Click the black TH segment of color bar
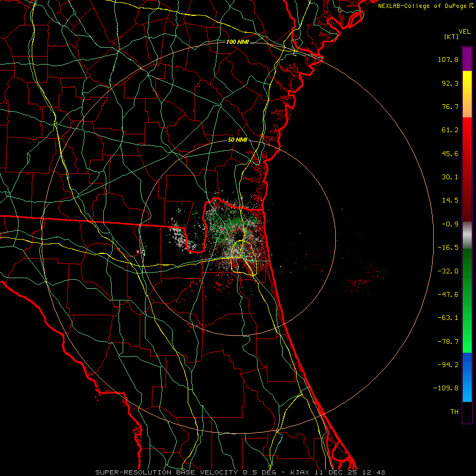Viewport: 476px width, 476px height. pos(467,412)
